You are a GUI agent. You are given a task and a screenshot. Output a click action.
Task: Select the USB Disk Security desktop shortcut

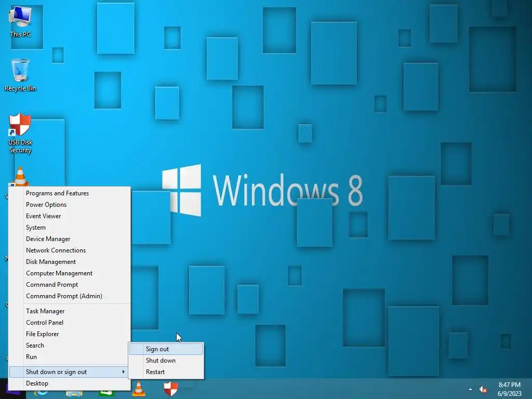click(x=20, y=133)
